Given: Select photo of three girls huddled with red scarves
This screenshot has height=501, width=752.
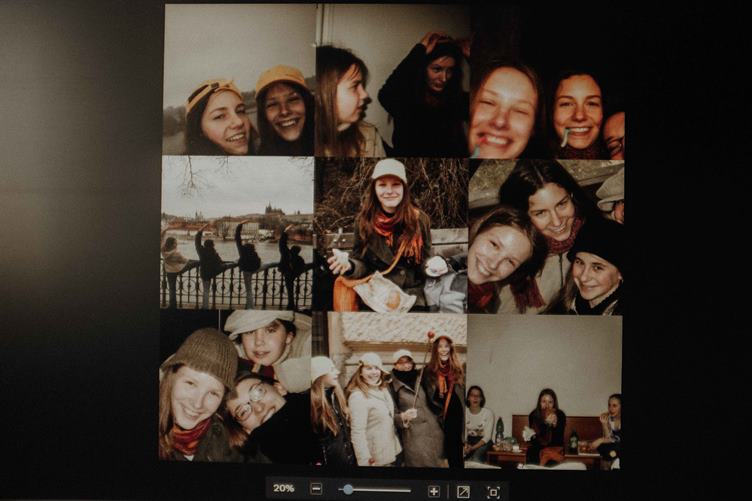Looking at the screenshot, I should click(x=546, y=237).
